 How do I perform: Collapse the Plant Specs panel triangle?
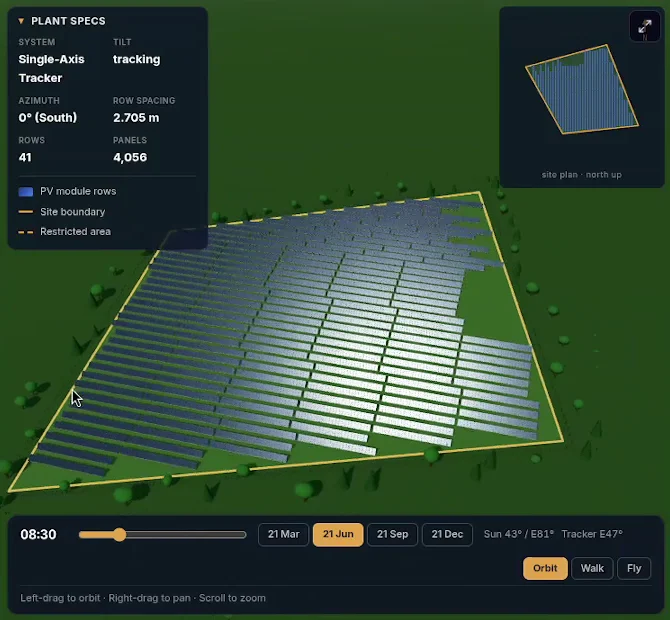click(x=21, y=21)
